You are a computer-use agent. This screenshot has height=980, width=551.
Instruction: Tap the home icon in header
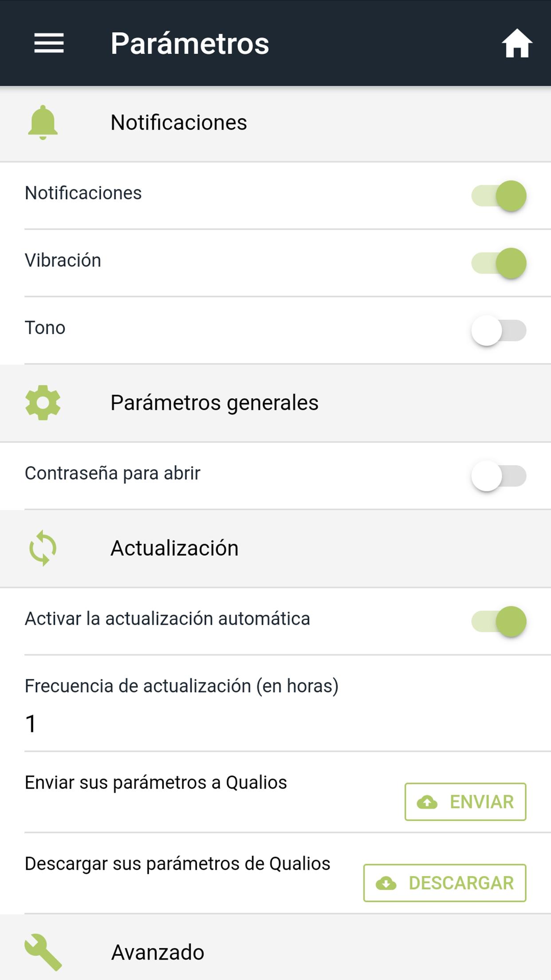point(517,43)
